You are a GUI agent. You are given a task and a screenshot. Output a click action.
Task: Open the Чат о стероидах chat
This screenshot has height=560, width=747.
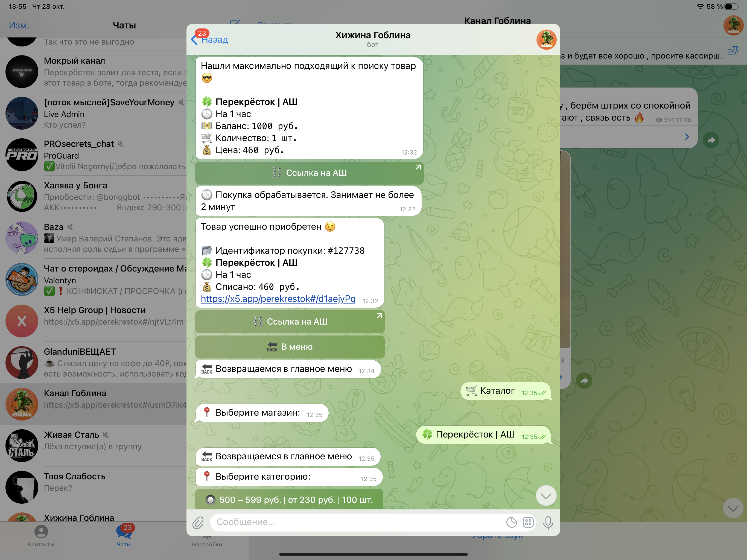pyautogui.click(x=93, y=279)
